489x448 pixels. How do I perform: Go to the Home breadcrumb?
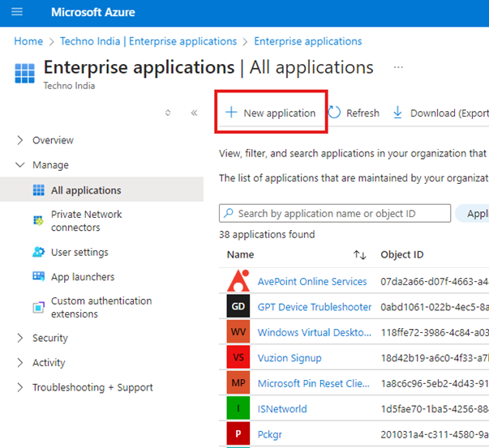[28, 41]
